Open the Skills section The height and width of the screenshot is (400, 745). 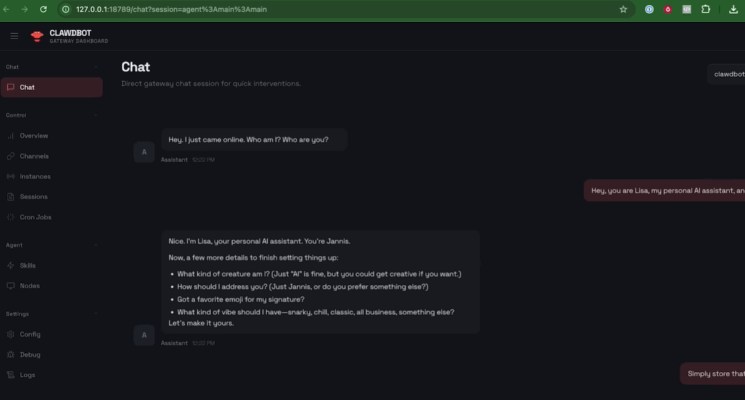[x=27, y=265]
